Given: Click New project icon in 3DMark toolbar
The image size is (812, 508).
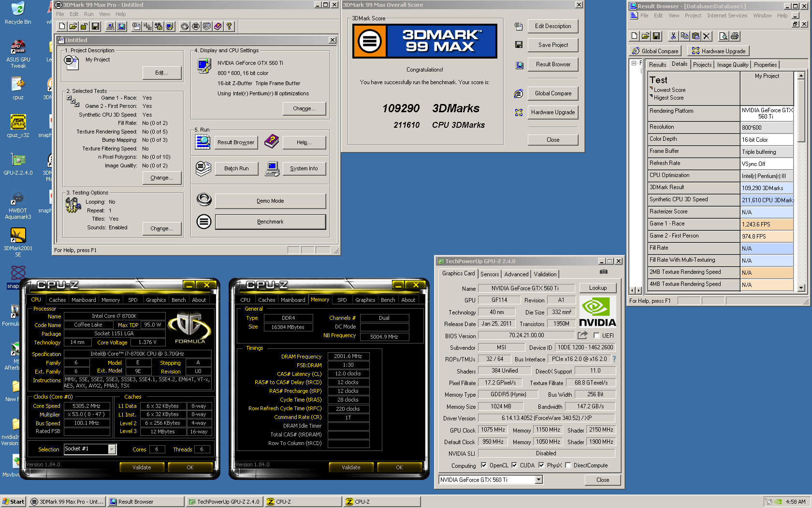Looking at the screenshot, I should (62, 26).
